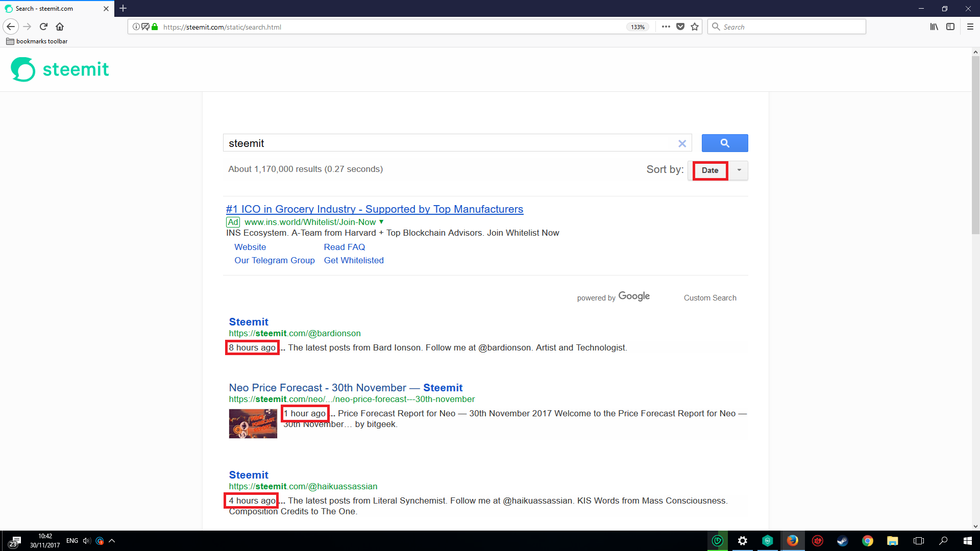This screenshot has height=551, width=980.
Task: Click the green secure padlock icon
Action: tap(155, 27)
